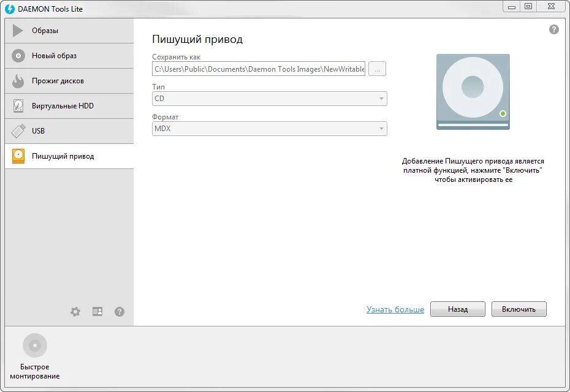The image size is (570, 392).
Task: Click the Сохранить как path field
Action: [259, 69]
